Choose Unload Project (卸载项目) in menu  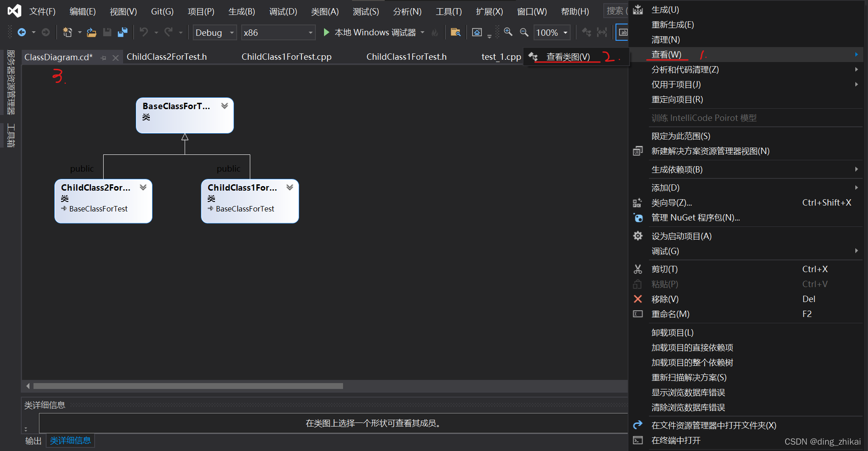tap(672, 332)
